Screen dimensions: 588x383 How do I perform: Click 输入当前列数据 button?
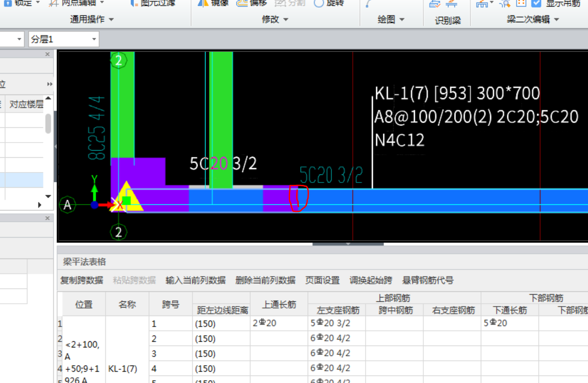click(x=196, y=280)
